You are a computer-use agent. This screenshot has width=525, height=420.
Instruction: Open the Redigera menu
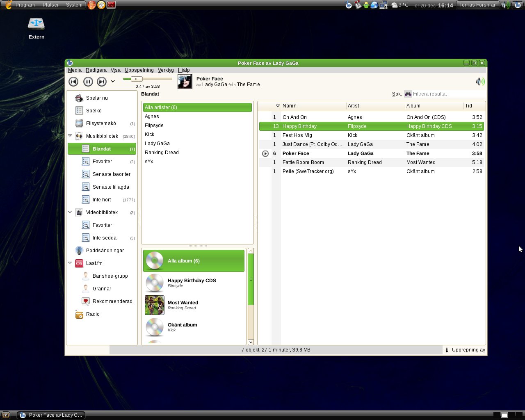(x=96, y=70)
